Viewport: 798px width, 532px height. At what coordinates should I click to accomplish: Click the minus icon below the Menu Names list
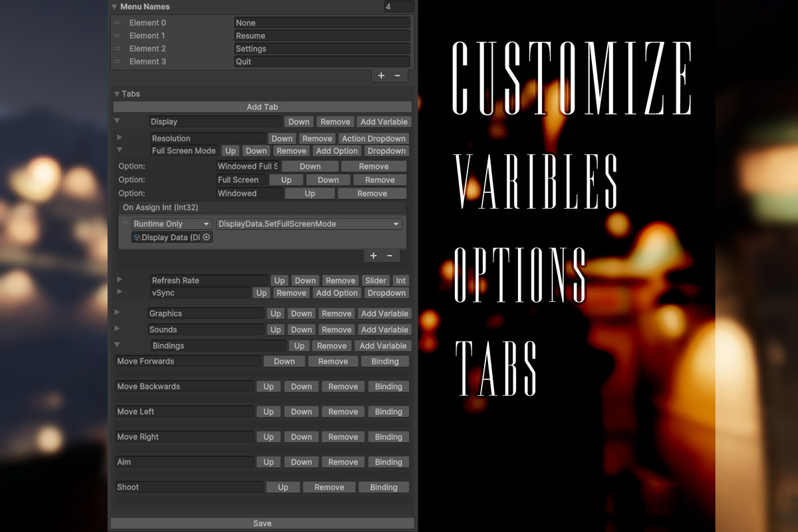(x=398, y=75)
